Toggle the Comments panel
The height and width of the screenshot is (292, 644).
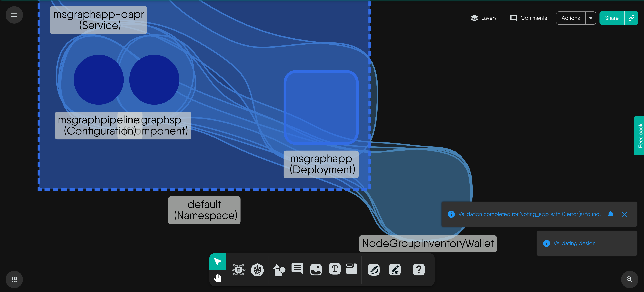(528, 18)
